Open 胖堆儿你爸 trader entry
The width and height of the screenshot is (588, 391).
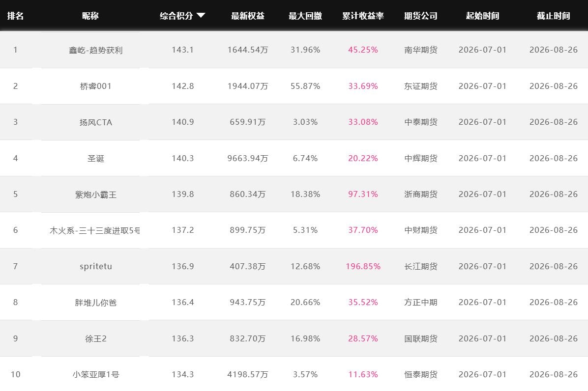click(96, 303)
